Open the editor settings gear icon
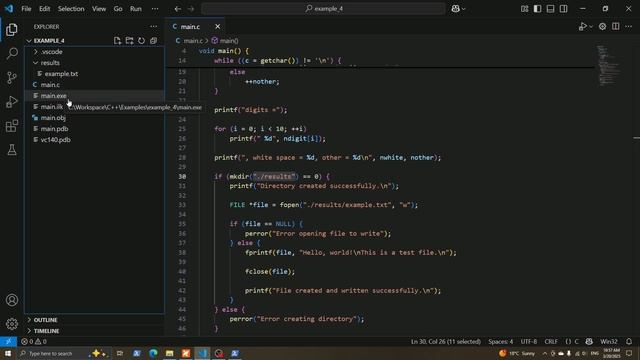Viewport: 640px width, 360px height. point(602,27)
